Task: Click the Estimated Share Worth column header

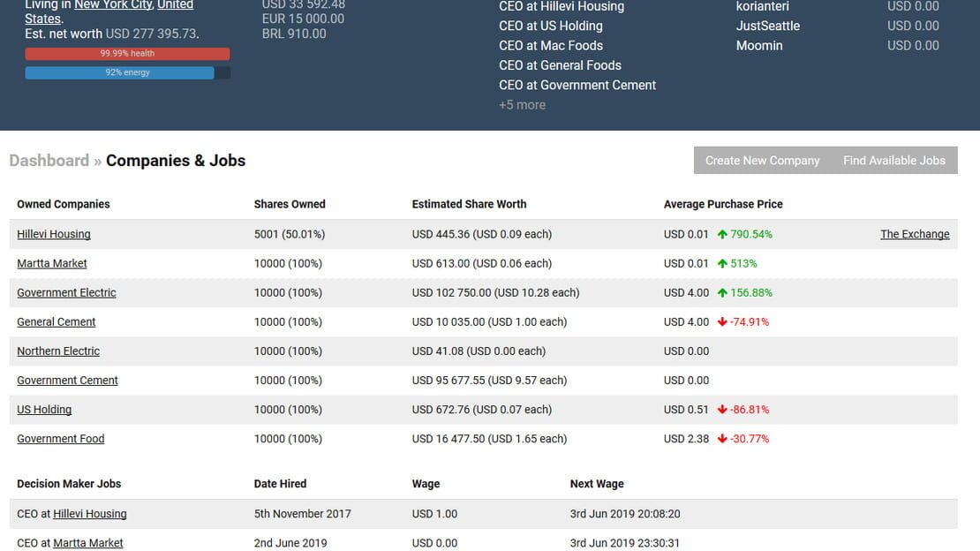Action: 469,204
